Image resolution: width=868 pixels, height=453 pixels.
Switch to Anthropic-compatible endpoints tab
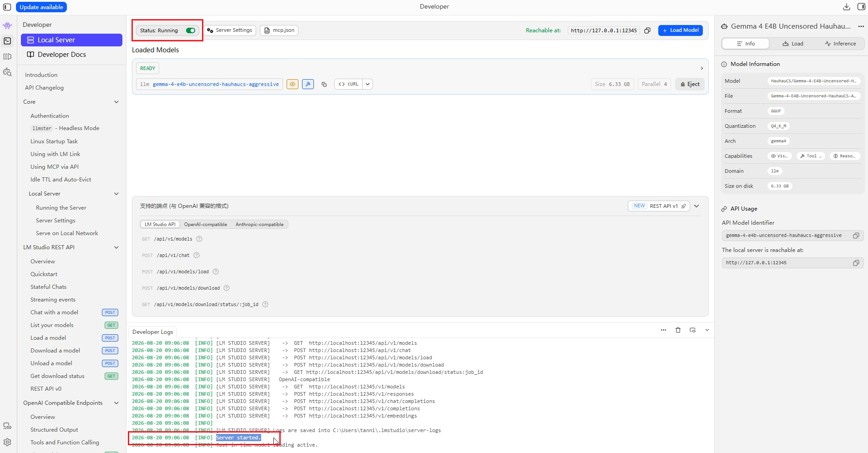[x=259, y=224]
